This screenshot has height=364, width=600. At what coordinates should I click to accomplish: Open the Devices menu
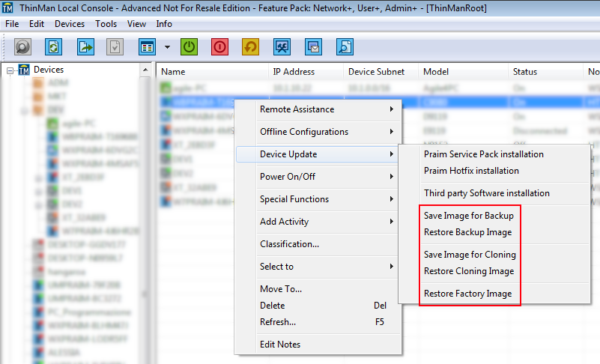coord(70,24)
